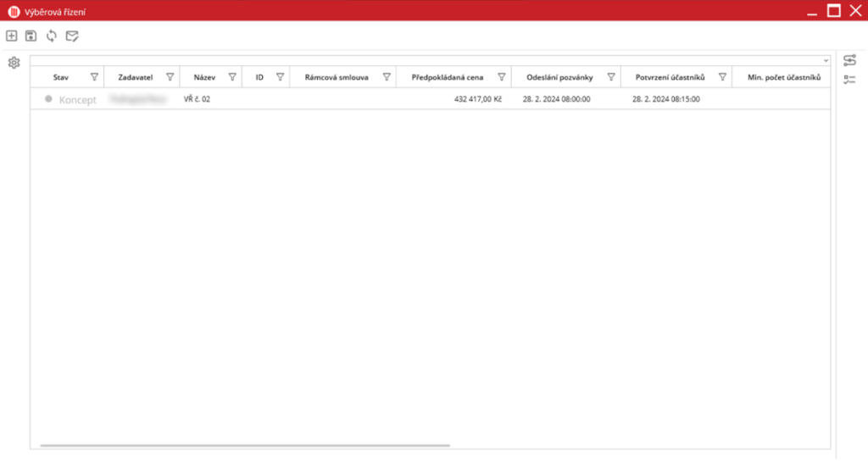Filter the Předpokládaná cena column
This screenshot has width=868, height=462.
501,77
